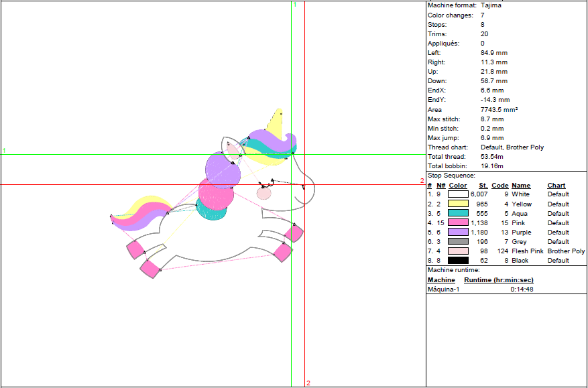Click the Color column header
Screen dimensions: 588x388
458,186
